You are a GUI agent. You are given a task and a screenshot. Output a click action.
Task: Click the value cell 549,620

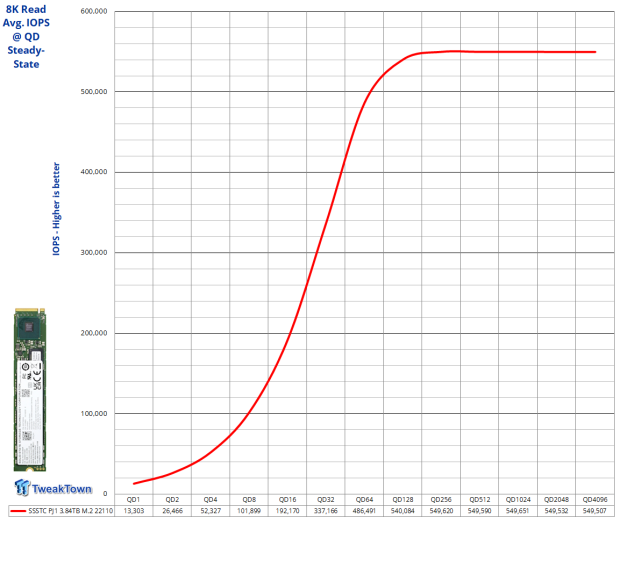[441, 511]
